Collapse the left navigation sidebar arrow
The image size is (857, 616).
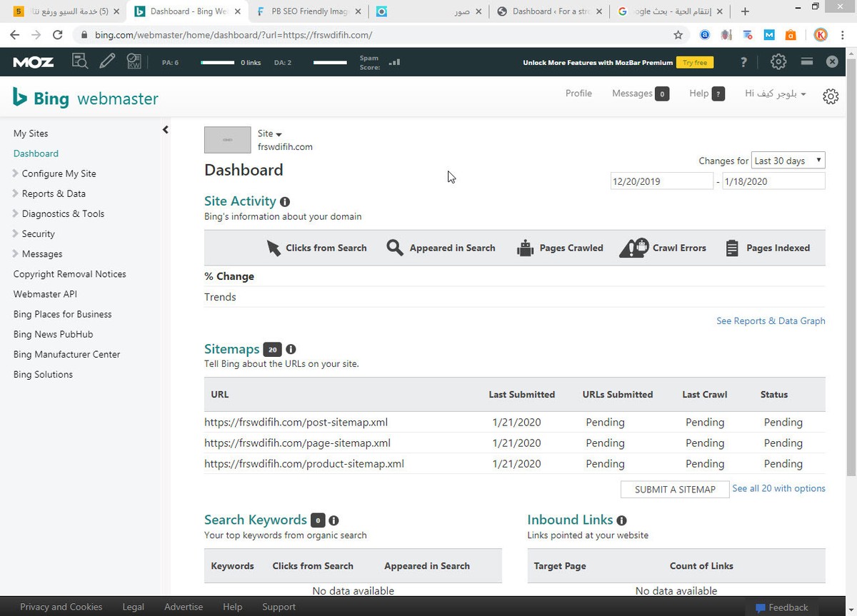tap(165, 130)
